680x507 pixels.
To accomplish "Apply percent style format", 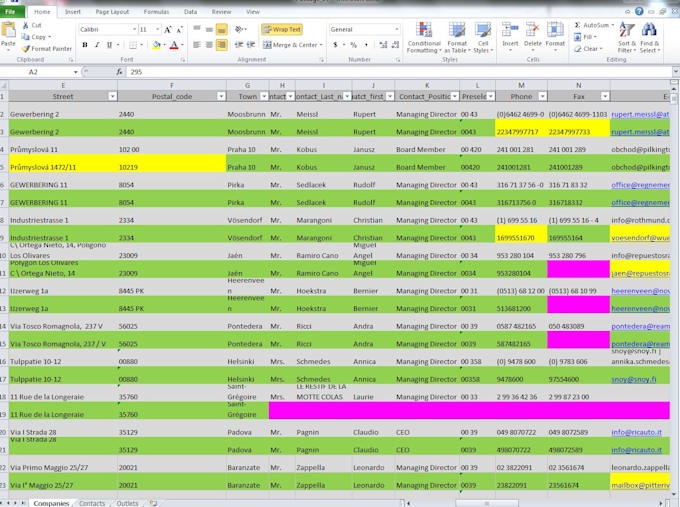I will pyautogui.click(x=353, y=45).
